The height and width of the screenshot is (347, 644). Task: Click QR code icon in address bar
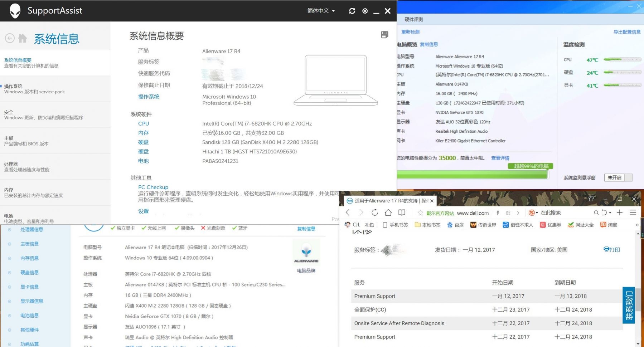click(508, 213)
